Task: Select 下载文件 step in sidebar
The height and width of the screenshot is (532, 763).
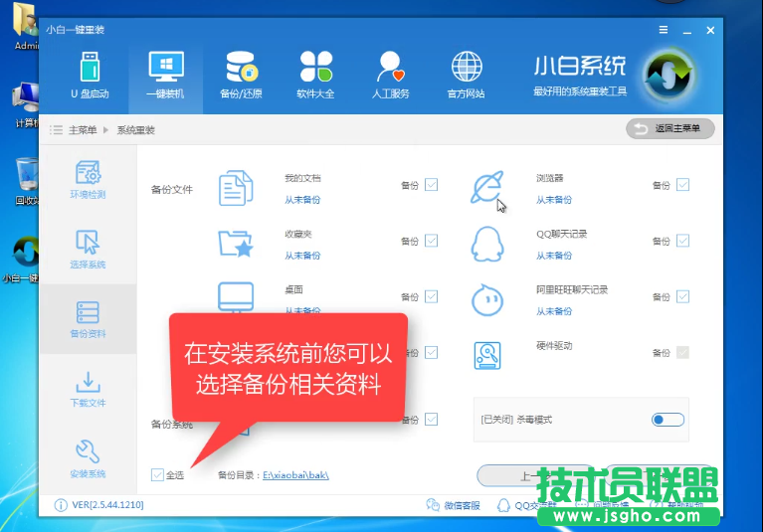Action: coord(89,389)
